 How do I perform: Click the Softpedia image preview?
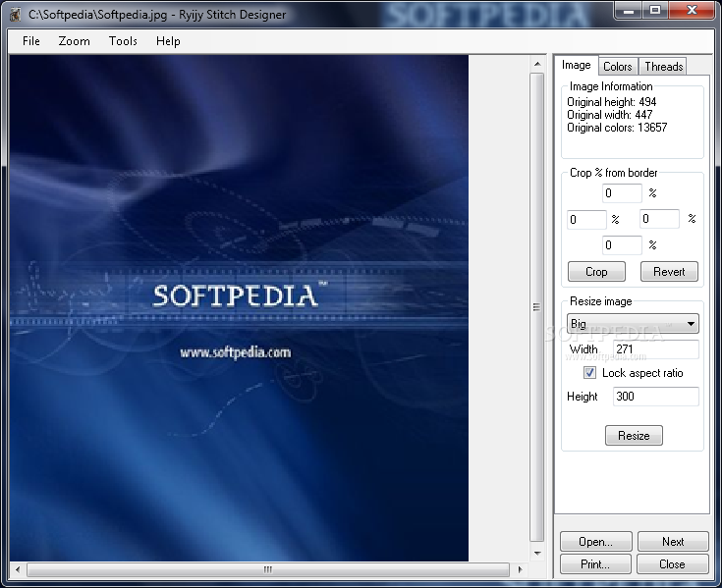pos(239,308)
